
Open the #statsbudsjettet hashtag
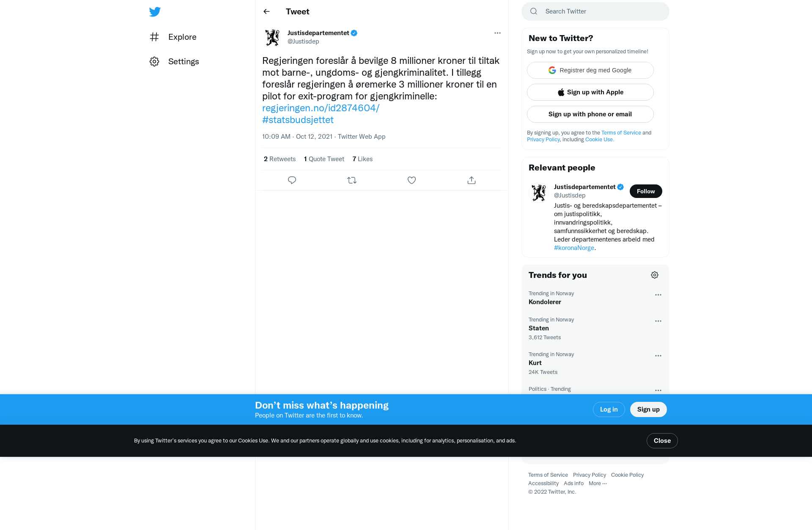point(298,120)
